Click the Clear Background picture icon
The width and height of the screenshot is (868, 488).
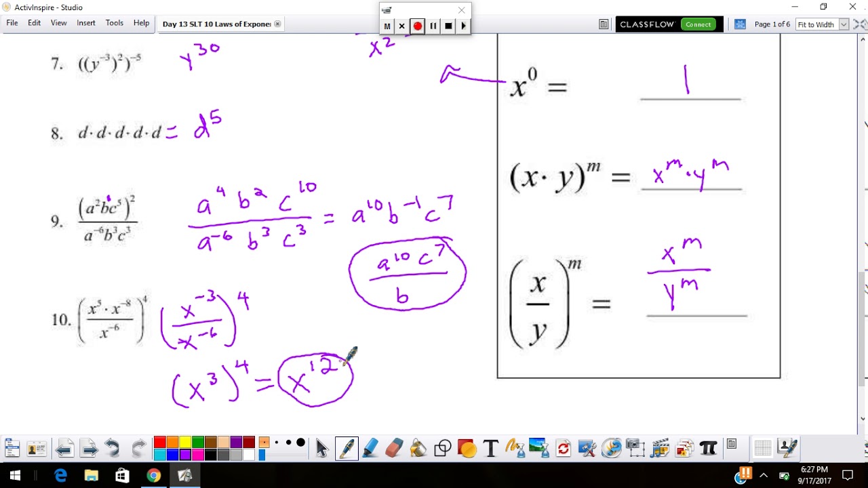(539, 448)
